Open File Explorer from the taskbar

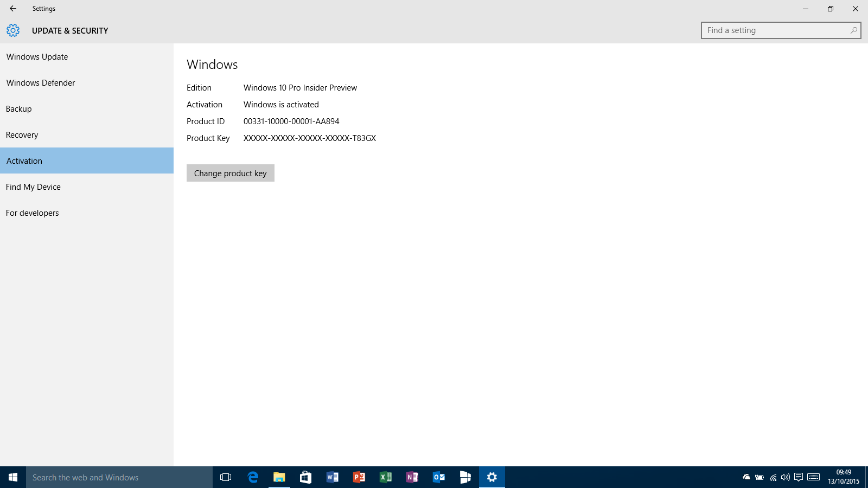[279, 477]
